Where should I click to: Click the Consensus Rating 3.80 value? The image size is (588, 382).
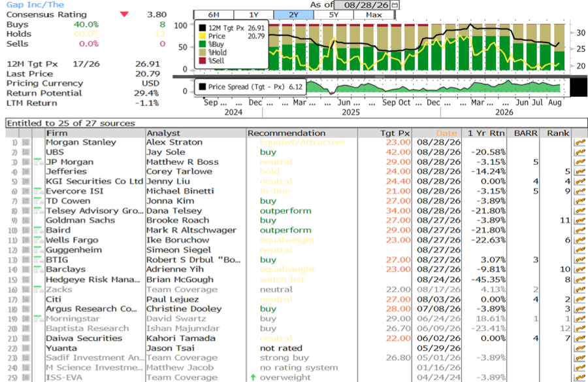click(157, 14)
